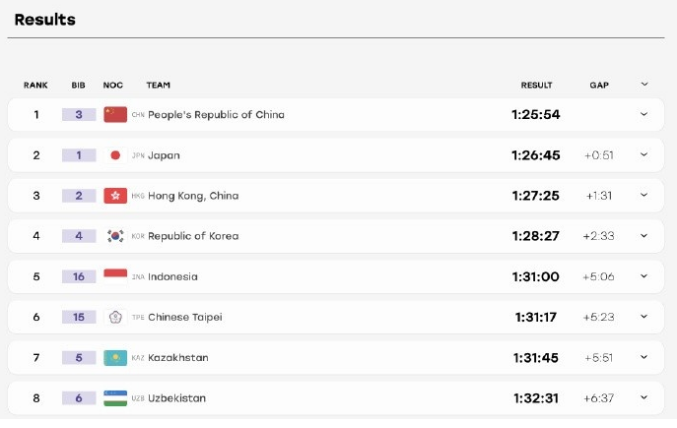Click the Kazakhstan team name
The image size is (677, 428).
point(178,358)
